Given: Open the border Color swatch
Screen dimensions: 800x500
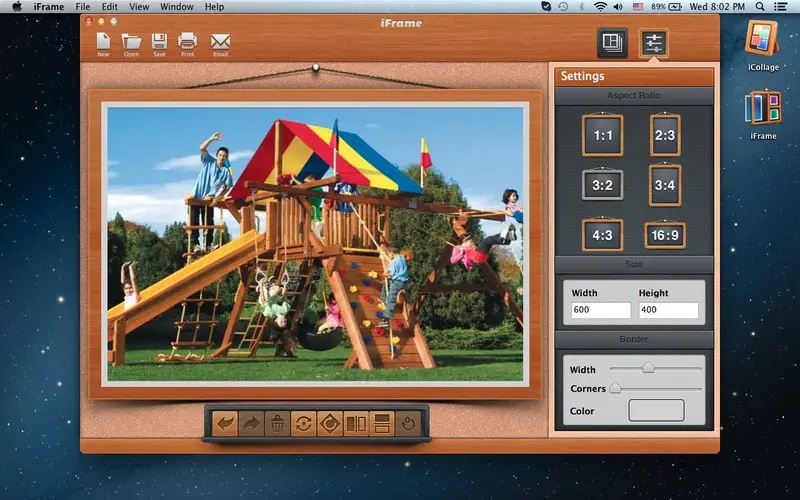Looking at the screenshot, I should (656, 410).
